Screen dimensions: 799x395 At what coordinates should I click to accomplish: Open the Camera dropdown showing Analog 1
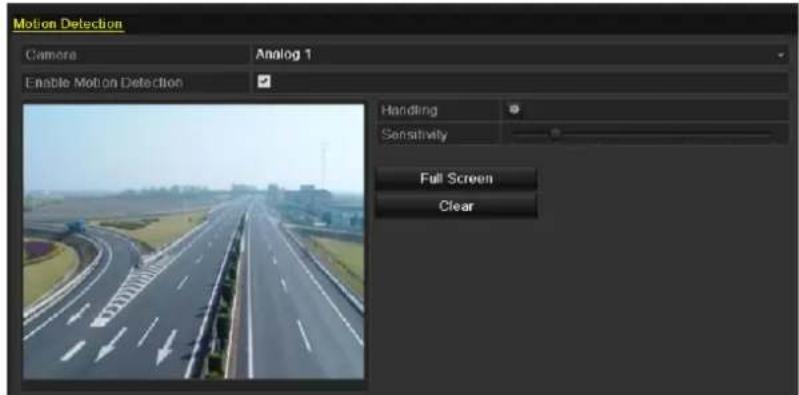coord(519,55)
